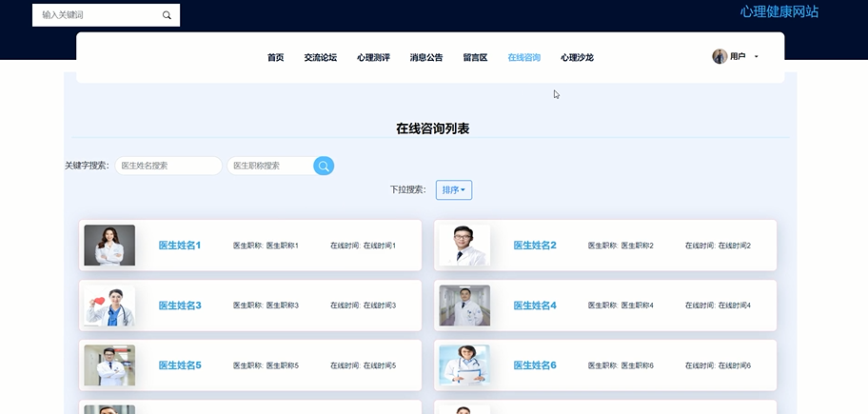Expand the 排序 dropdown

coord(454,189)
